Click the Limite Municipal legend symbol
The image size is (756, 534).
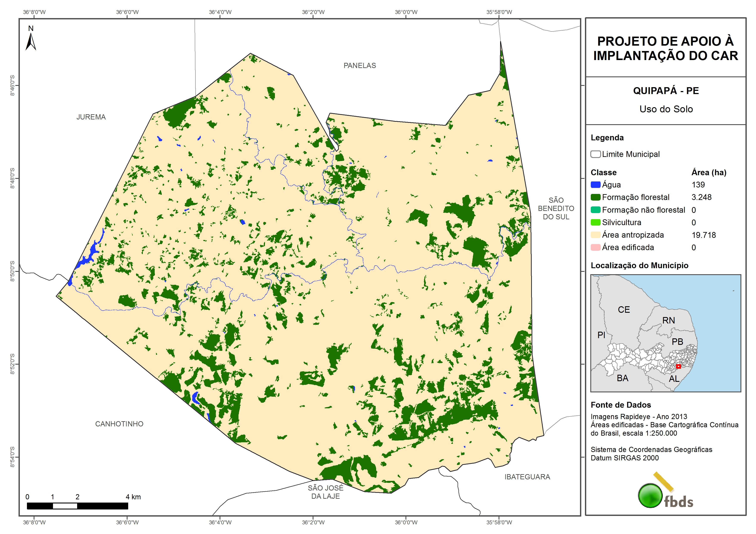[595, 154]
